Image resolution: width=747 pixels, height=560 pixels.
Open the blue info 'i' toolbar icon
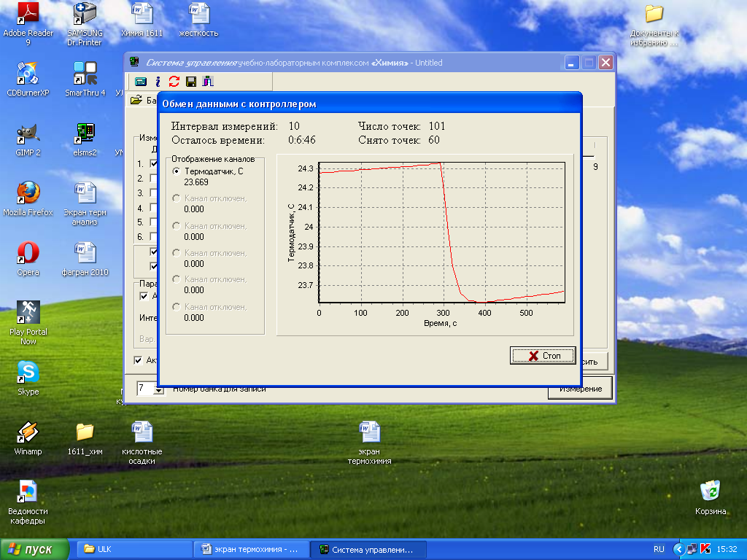pyautogui.click(x=158, y=82)
